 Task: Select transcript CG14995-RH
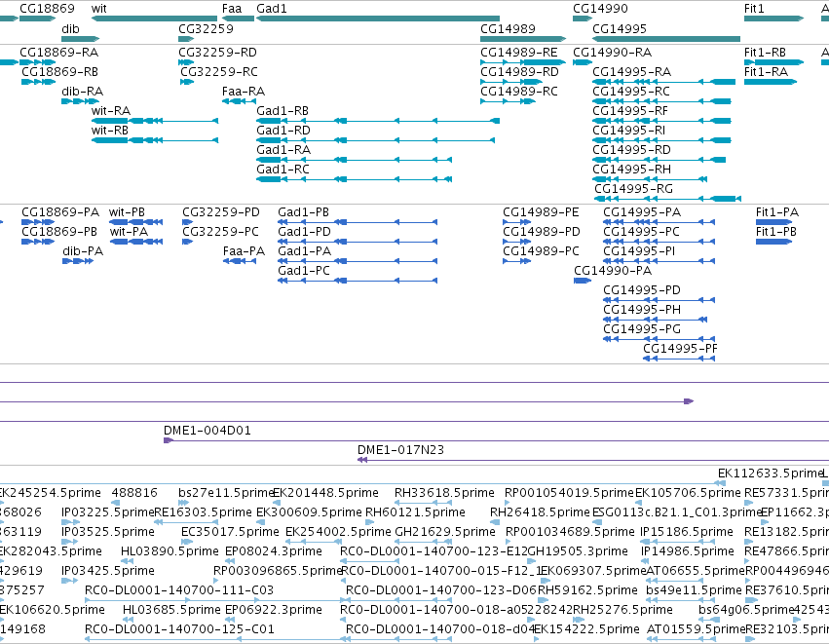click(x=649, y=179)
